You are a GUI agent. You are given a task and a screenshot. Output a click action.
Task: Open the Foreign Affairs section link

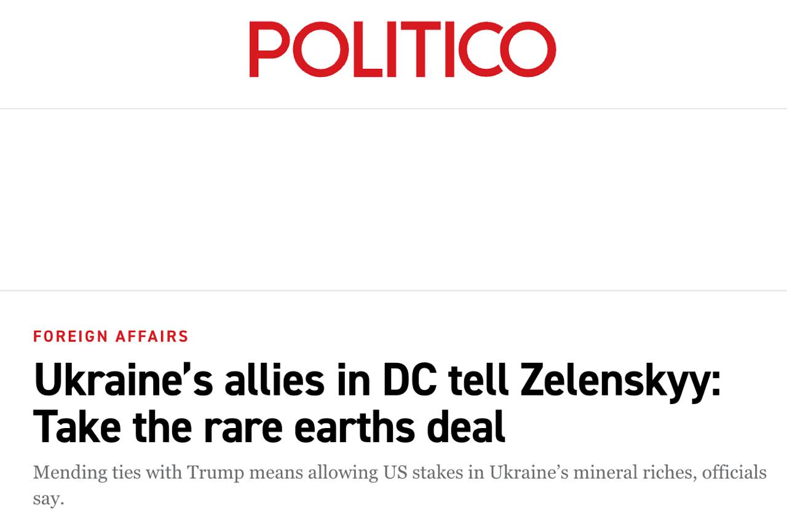pos(111,336)
